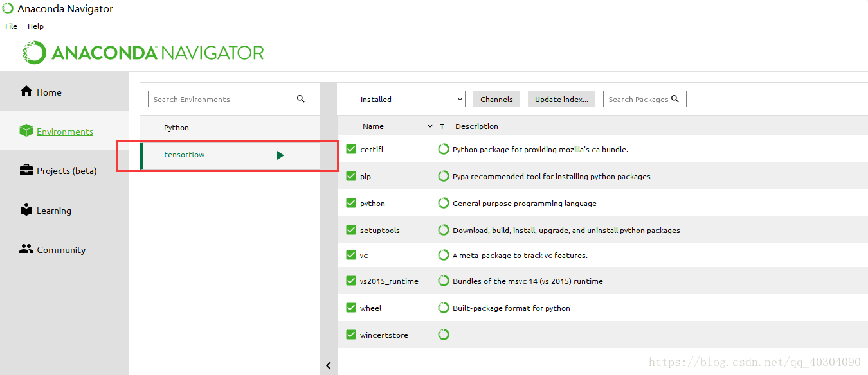Viewport: 868px width, 375px height.
Task: Open the Installed filter dropdown
Action: pos(405,99)
